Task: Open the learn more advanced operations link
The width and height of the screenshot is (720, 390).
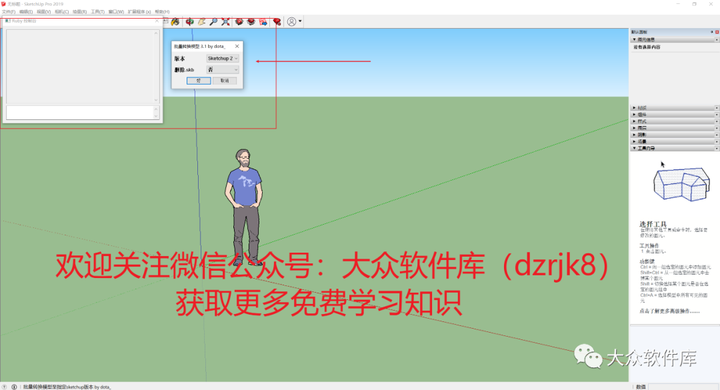Action: pos(669,311)
